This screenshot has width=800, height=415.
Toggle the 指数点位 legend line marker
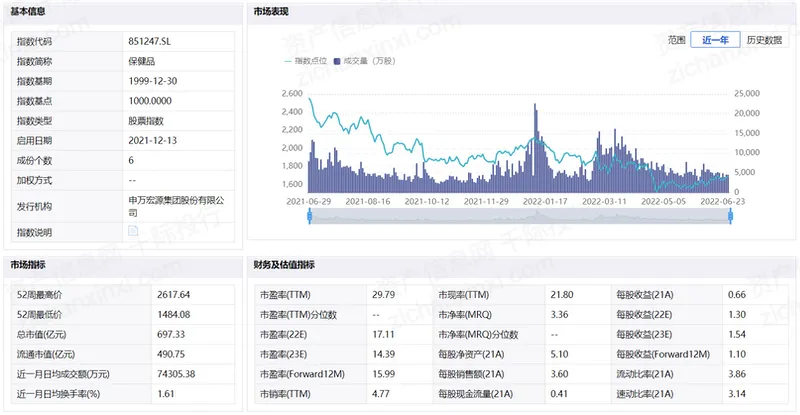tap(288, 61)
